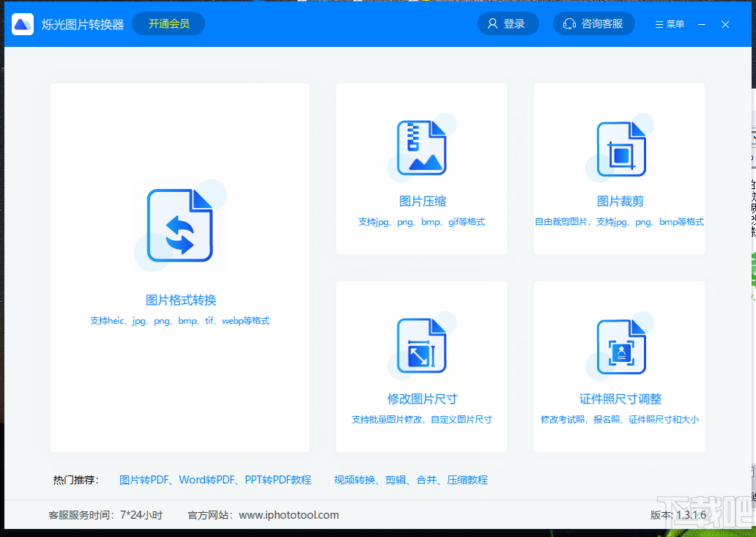Click the 登录 login person icon
This screenshot has width=756, height=537.
(x=492, y=23)
